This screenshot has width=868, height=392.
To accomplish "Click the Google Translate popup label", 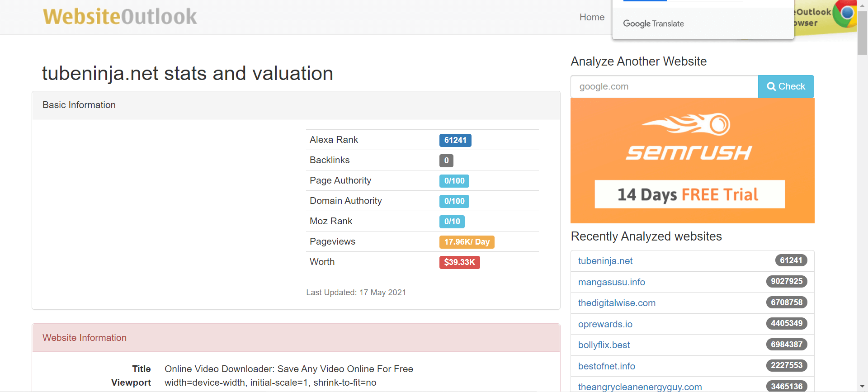I will coord(653,24).
